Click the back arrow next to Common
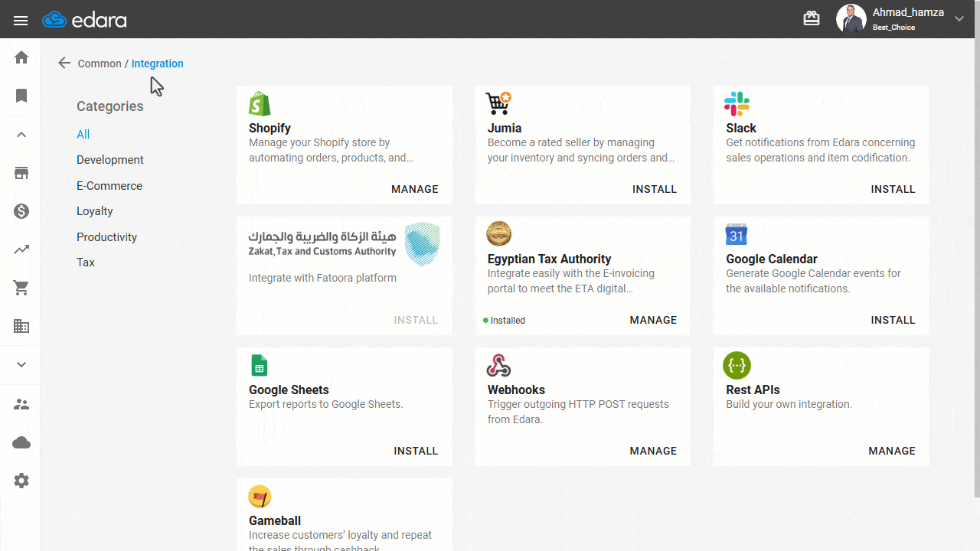 (64, 64)
